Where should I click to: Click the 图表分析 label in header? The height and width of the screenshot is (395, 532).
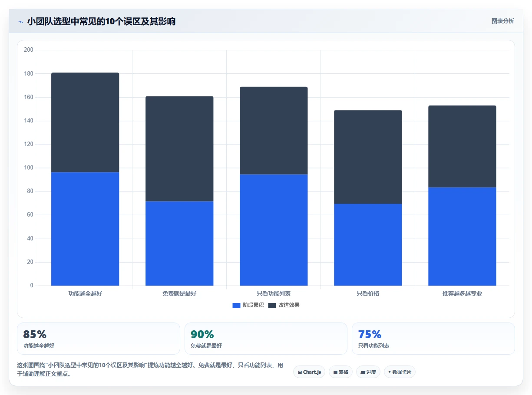point(502,21)
